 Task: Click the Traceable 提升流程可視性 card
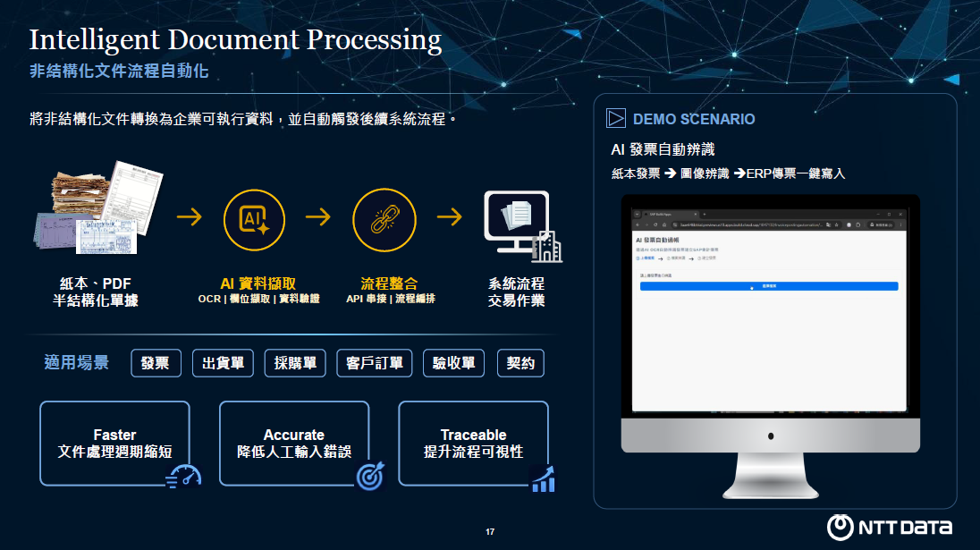[x=473, y=443]
